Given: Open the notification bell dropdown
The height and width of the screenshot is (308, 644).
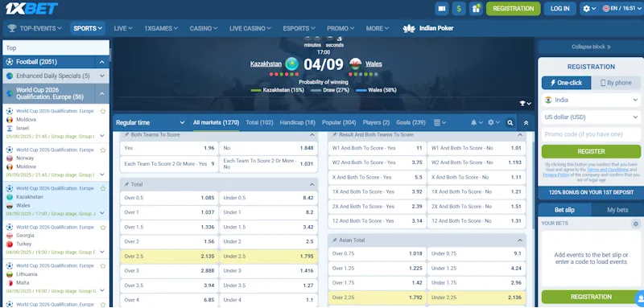Looking at the screenshot, I should (477, 122).
